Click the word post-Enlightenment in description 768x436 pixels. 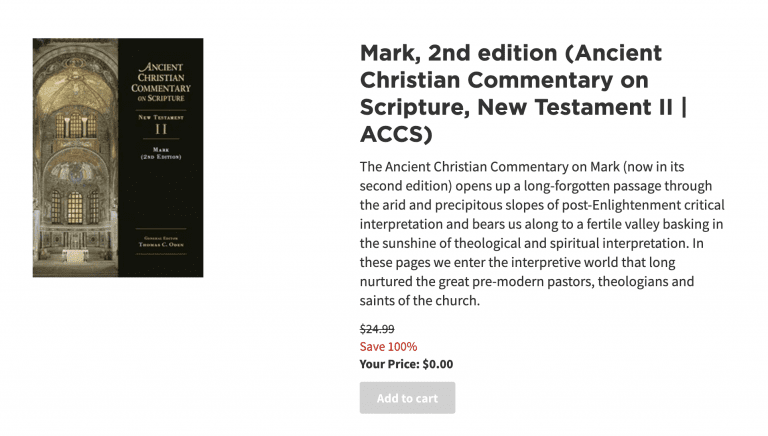click(x=620, y=205)
